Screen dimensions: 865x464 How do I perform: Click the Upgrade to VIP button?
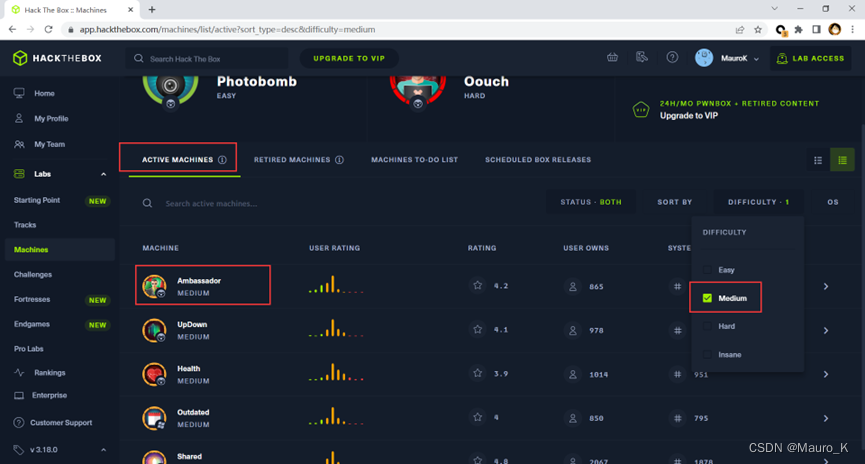pyautogui.click(x=349, y=58)
